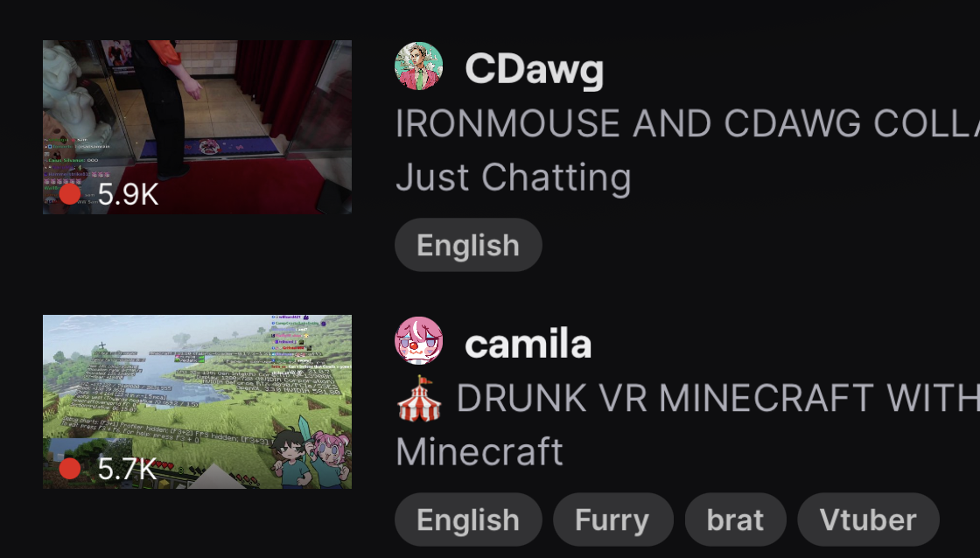Click the red live dot on CDawg's thumbnail
980x558 pixels.
click(x=70, y=193)
